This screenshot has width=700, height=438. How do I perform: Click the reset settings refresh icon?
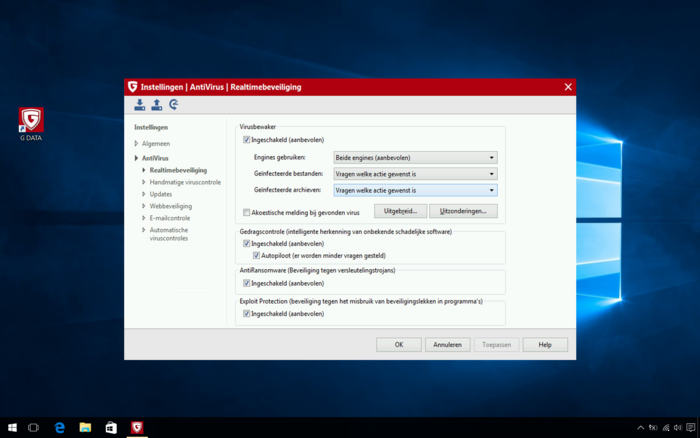pos(174,104)
